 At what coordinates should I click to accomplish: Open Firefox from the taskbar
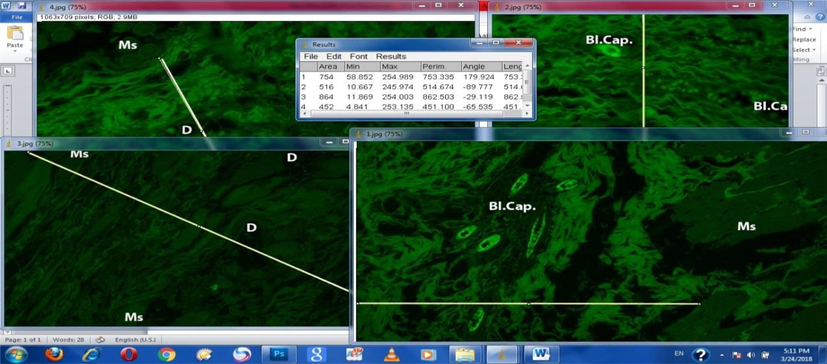[x=54, y=354]
